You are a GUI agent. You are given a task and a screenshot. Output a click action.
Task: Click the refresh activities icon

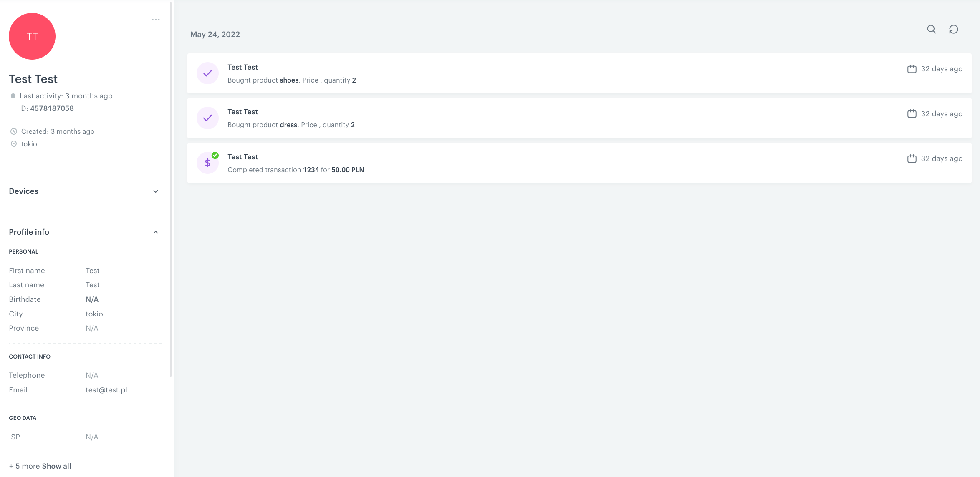pos(955,30)
